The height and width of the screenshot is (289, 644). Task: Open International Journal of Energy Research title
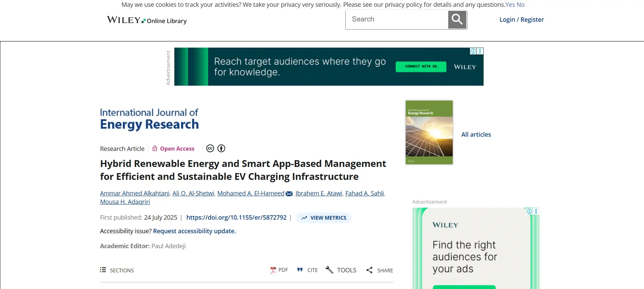(149, 119)
